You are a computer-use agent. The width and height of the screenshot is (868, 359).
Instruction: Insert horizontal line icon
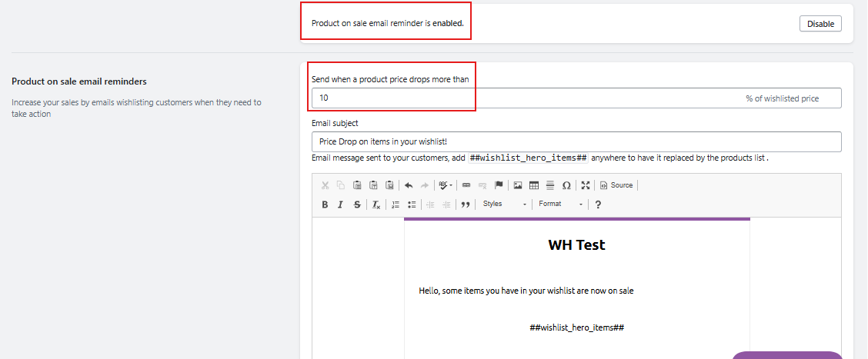(550, 185)
